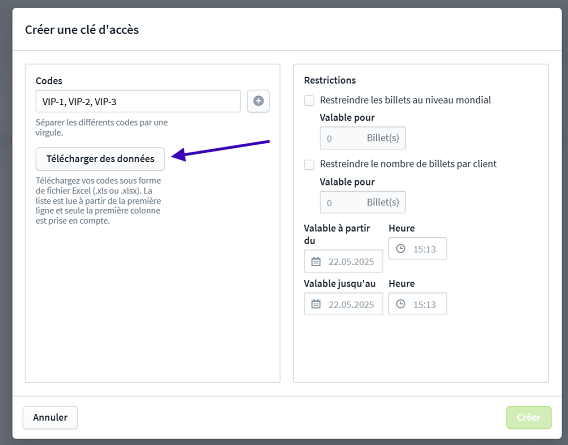Click calendar icon in Valable jusqu'au field
568x445 pixels.
click(316, 304)
